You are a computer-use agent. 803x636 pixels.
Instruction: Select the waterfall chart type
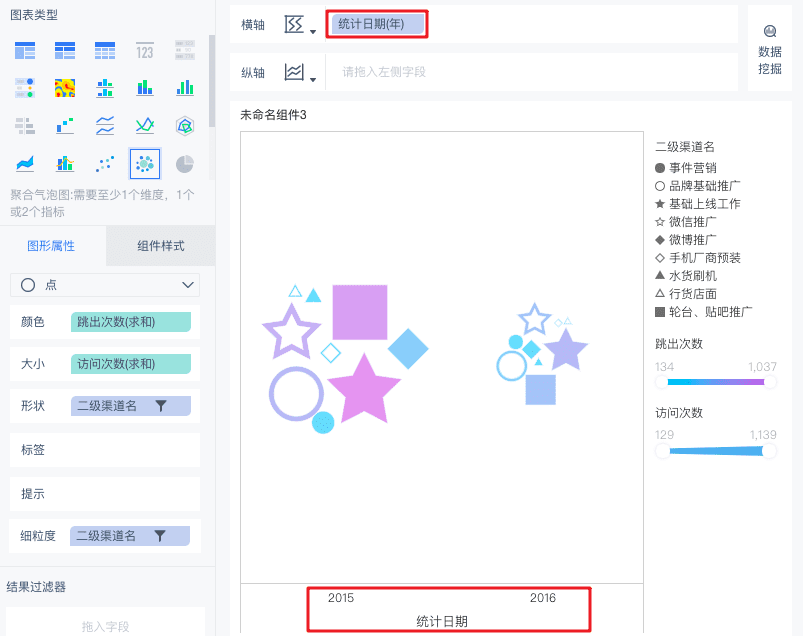pos(65,125)
